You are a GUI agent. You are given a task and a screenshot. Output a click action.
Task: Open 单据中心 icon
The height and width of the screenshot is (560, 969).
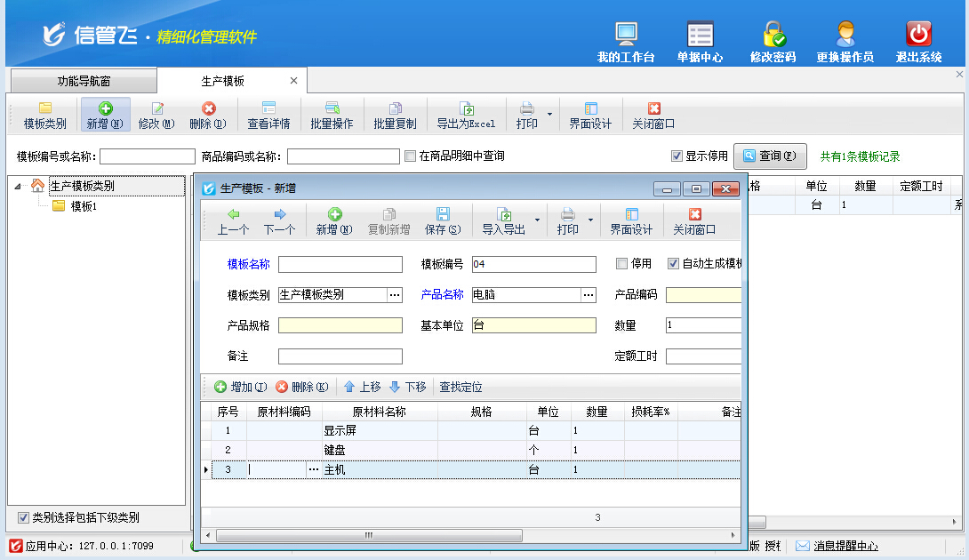pos(700,35)
